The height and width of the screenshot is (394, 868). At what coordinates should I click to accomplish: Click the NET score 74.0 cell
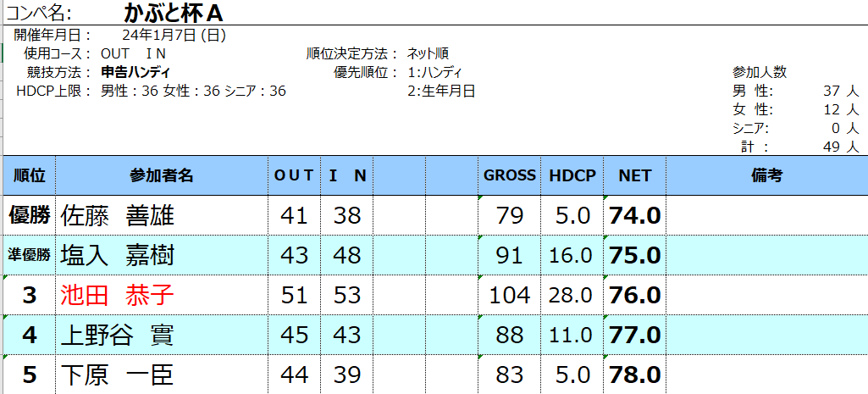(x=634, y=215)
